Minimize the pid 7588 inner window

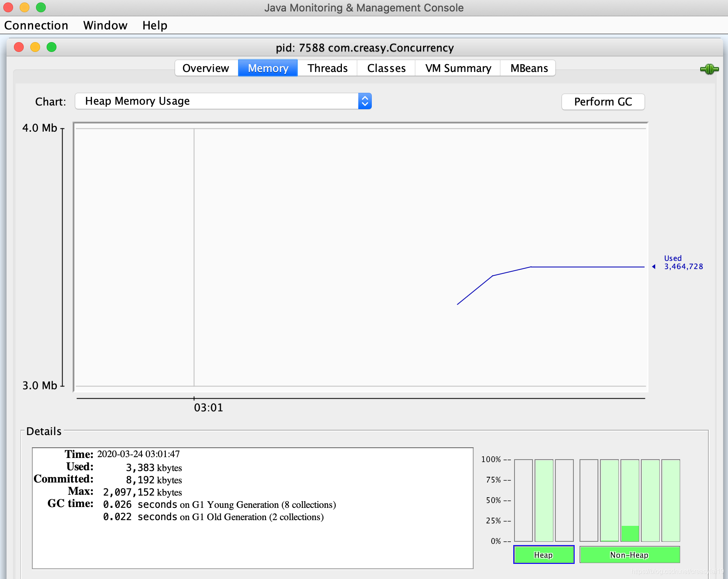pyautogui.click(x=35, y=47)
